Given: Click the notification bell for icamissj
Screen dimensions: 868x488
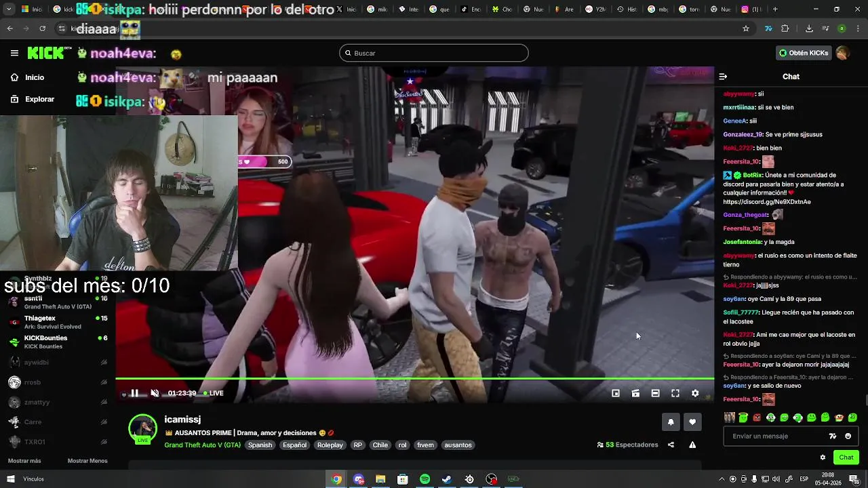Looking at the screenshot, I should (x=671, y=422).
